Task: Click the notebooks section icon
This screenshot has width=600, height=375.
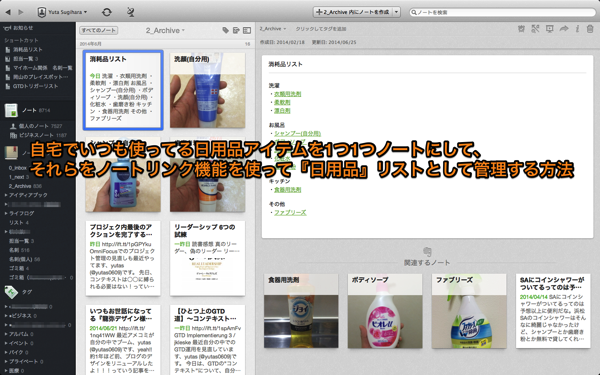Action: [x=11, y=153]
